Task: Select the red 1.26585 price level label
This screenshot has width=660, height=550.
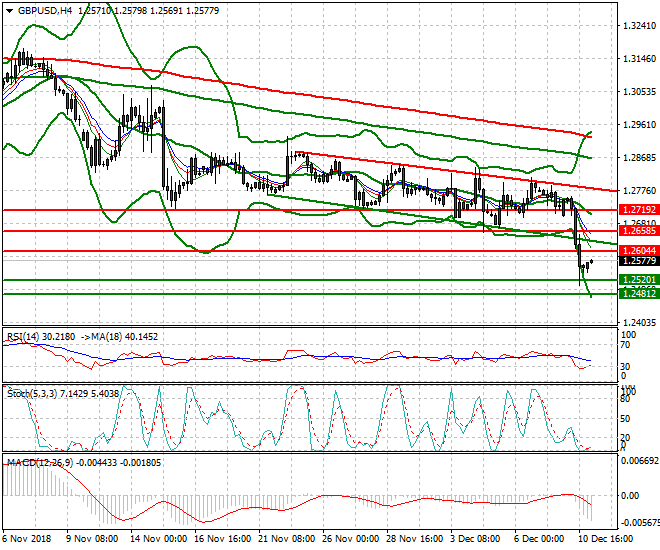Action: (639, 231)
